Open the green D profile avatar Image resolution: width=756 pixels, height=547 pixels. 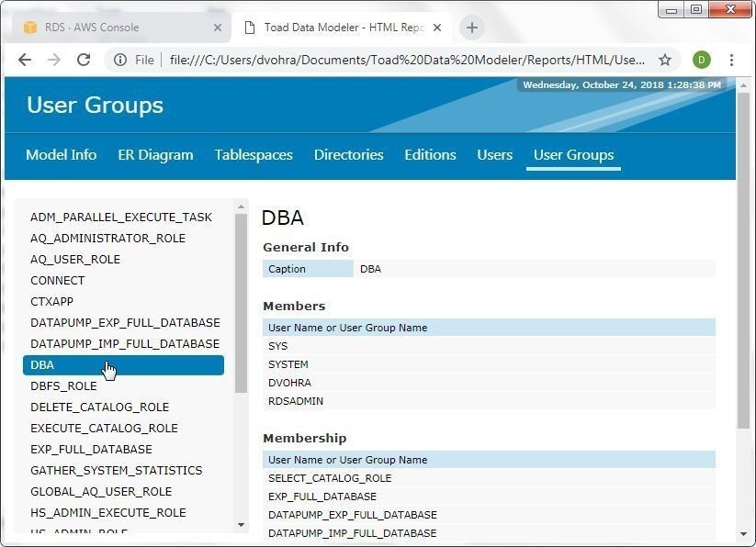702,60
